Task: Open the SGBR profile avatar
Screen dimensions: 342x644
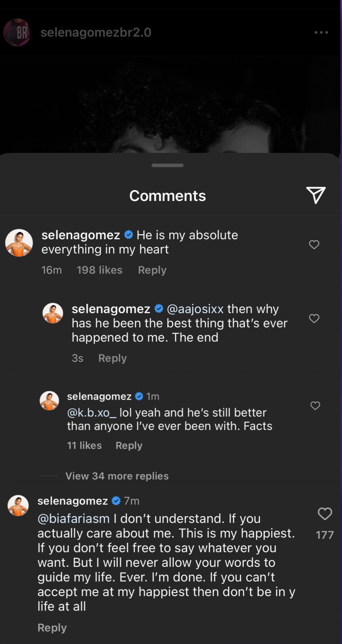Action: (17, 32)
